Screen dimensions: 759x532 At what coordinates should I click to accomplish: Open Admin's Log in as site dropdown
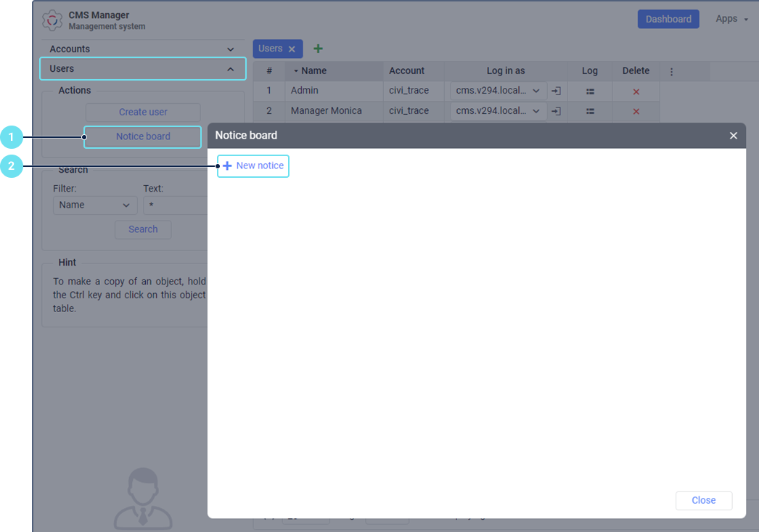pos(499,91)
